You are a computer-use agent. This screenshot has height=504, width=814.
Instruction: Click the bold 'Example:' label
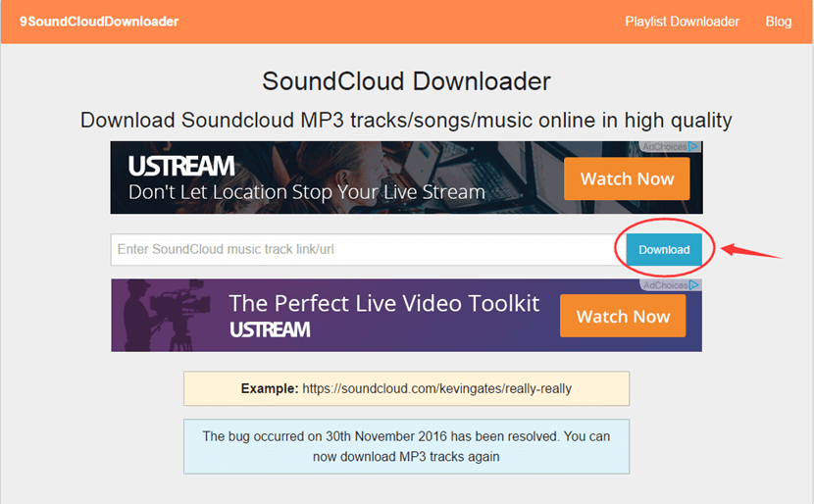(x=270, y=388)
